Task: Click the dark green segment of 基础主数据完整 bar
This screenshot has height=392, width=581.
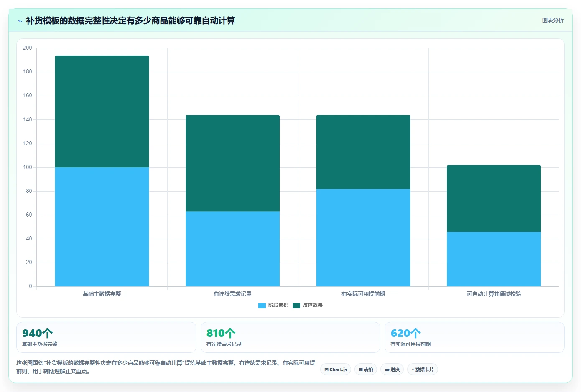Action: [102, 111]
